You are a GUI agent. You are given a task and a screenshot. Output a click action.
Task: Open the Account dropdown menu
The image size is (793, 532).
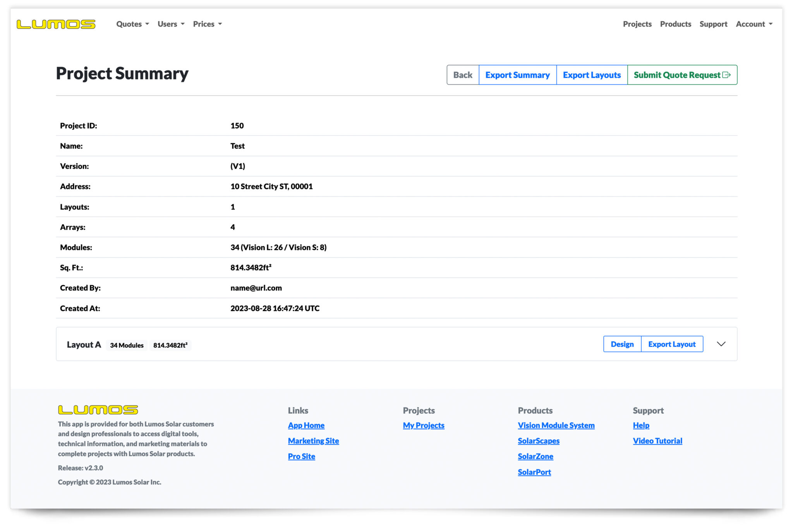(x=754, y=24)
